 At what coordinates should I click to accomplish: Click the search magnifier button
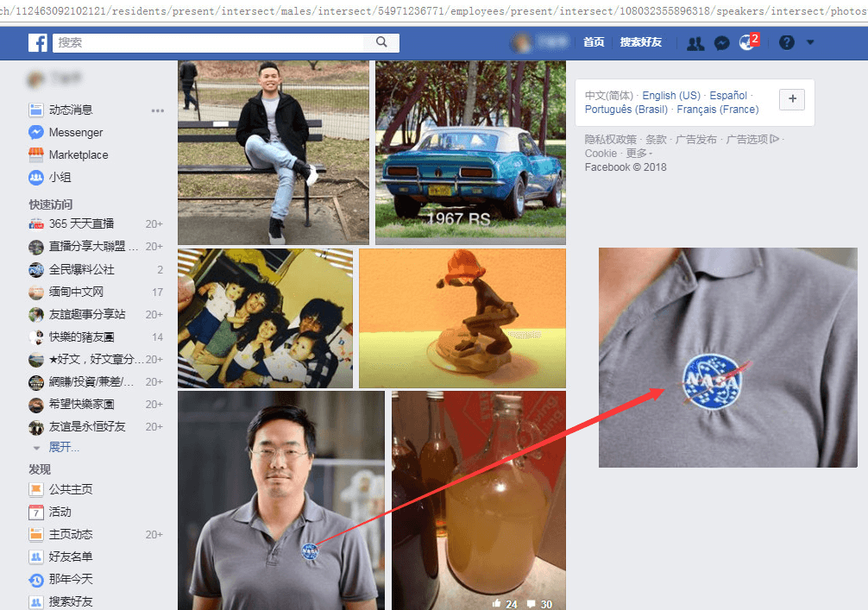click(x=381, y=42)
